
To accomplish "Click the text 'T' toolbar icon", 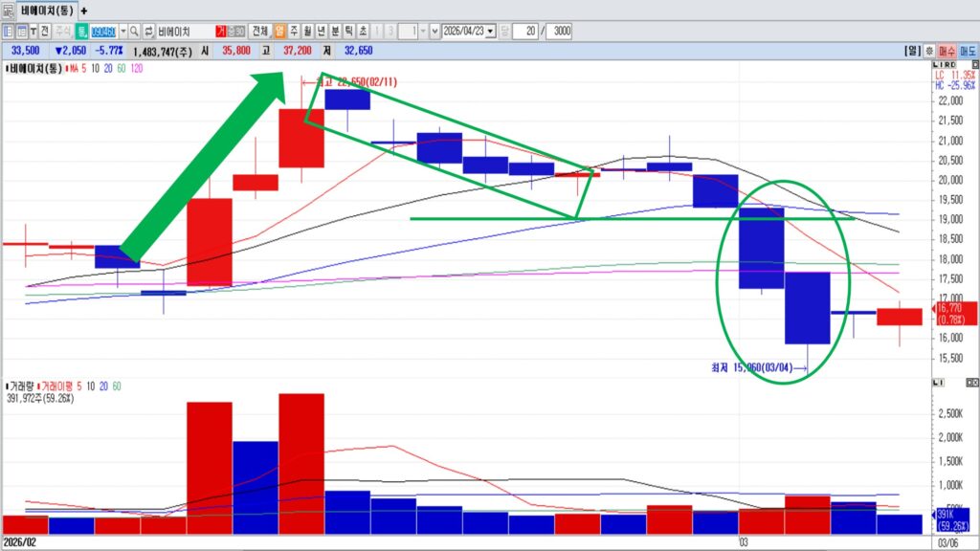I will (33, 31).
